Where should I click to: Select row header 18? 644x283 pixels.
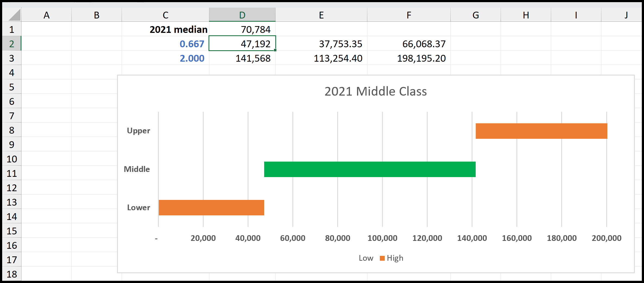tap(11, 274)
